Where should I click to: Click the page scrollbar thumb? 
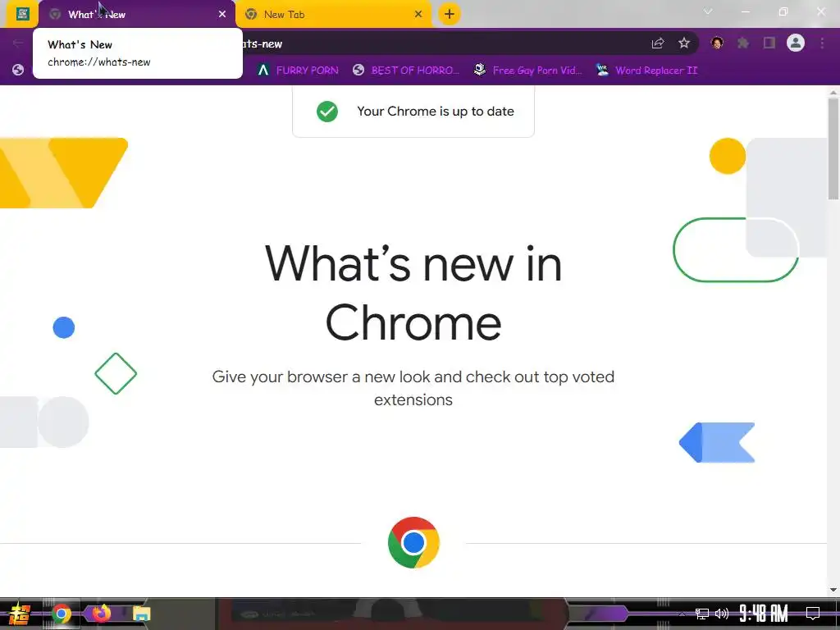click(833, 148)
